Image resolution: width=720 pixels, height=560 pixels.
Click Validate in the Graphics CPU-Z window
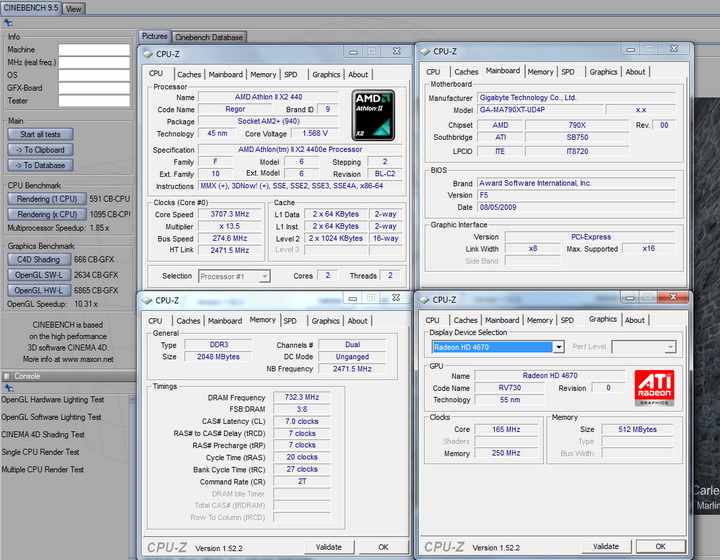click(x=607, y=547)
